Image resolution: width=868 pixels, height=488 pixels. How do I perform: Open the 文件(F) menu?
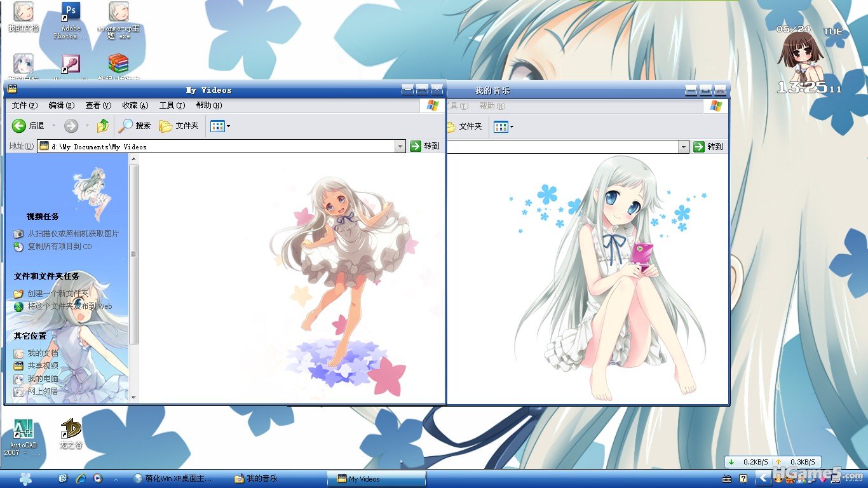tap(25, 105)
